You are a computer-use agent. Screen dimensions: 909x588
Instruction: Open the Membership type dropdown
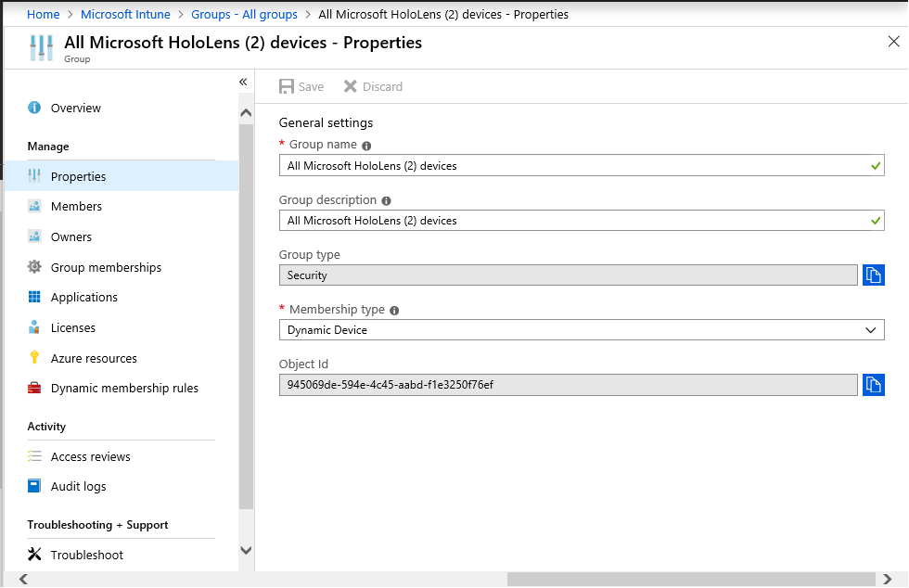click(x=582, y=330)
